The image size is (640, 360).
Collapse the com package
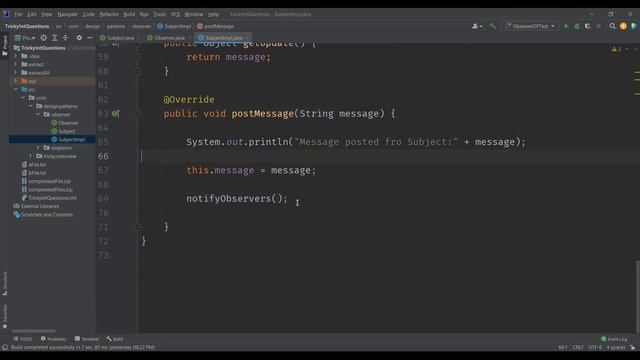tap(23, 98)
